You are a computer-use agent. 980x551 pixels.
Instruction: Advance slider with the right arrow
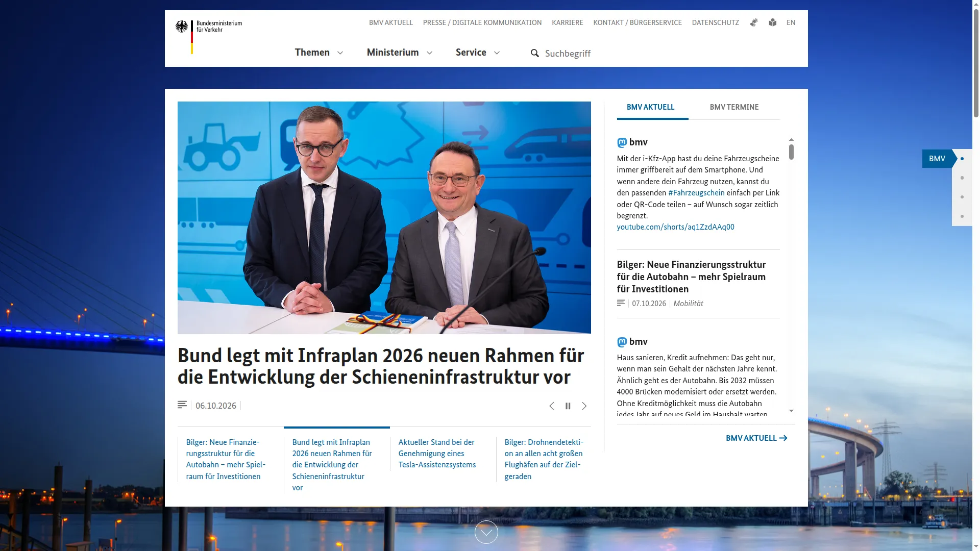[x=584, y=406]
